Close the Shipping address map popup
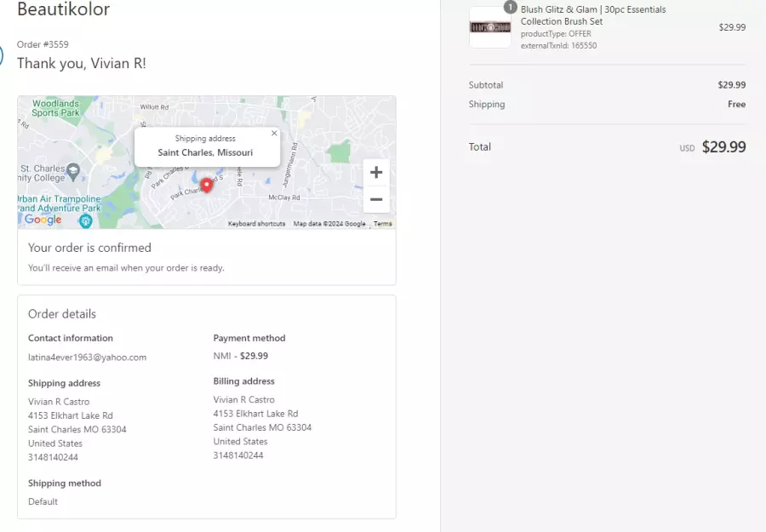The height and width of the screenshot is (532, 766). click(x=274, y=133)
